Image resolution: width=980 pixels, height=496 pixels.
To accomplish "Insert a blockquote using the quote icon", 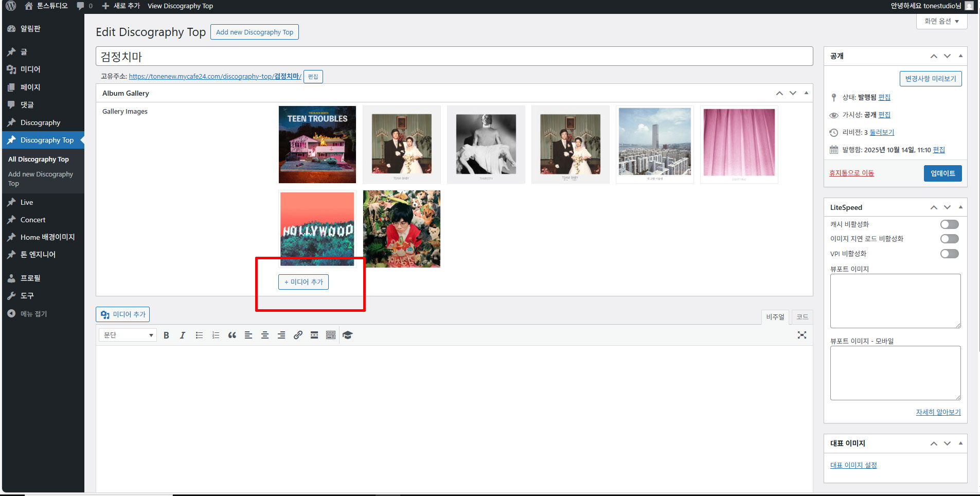I will click(x=232, y=335).
